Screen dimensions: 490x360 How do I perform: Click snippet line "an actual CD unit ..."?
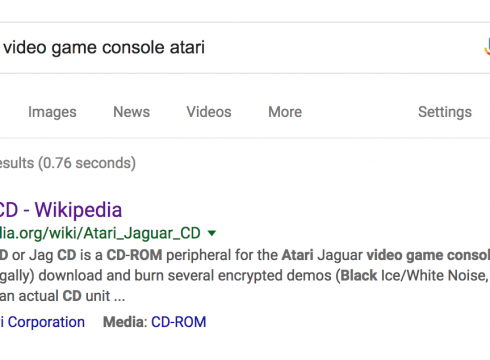coord(63,296)
